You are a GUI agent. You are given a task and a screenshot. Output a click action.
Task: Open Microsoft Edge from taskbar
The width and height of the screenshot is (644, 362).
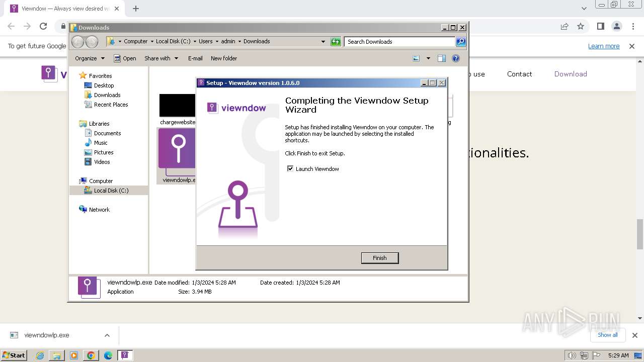pos(108,355)
